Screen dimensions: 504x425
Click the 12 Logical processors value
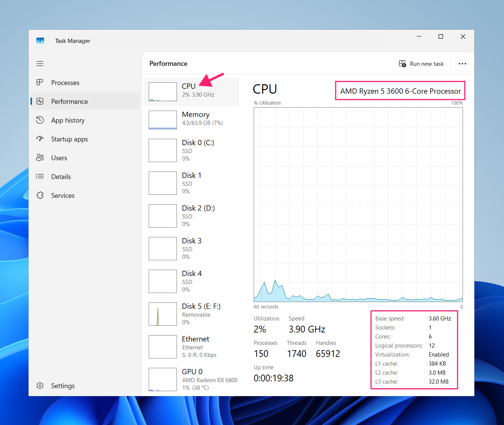coord(432,346)
